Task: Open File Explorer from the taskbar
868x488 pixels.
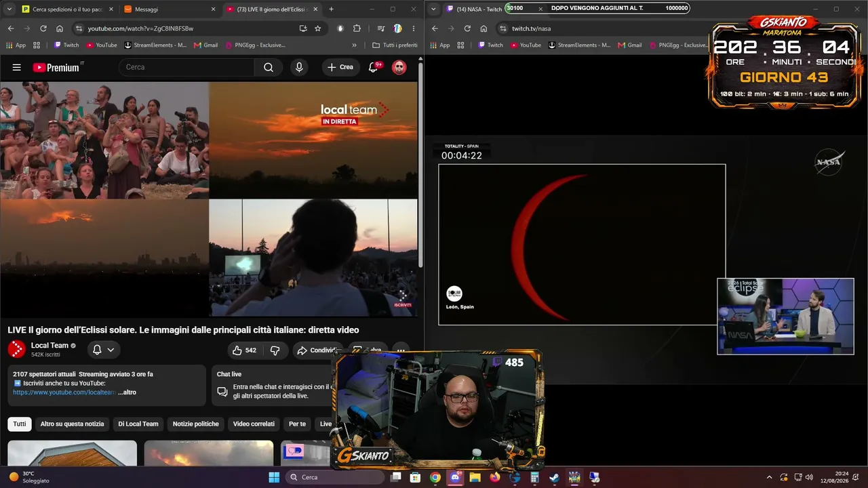Action: coord(475,477)
